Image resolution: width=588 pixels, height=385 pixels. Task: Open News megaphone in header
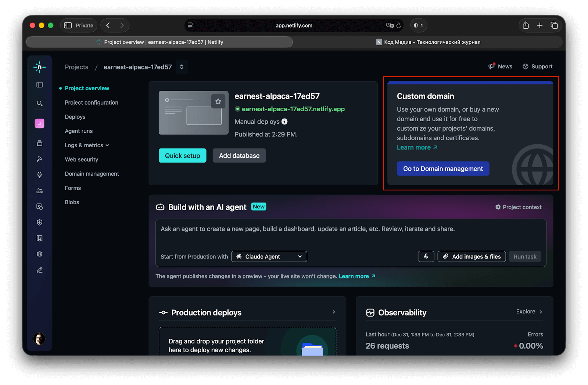click(500, 66)
